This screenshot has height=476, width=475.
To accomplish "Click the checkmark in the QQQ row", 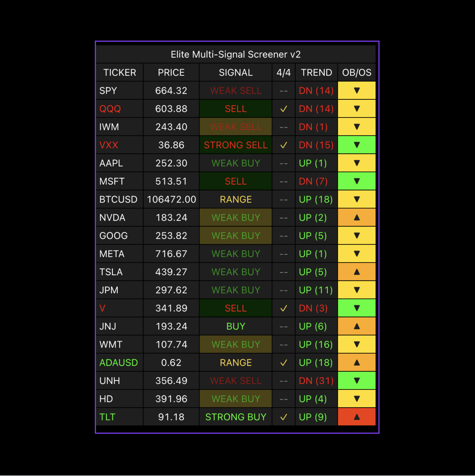I will (x=284, y=109).
